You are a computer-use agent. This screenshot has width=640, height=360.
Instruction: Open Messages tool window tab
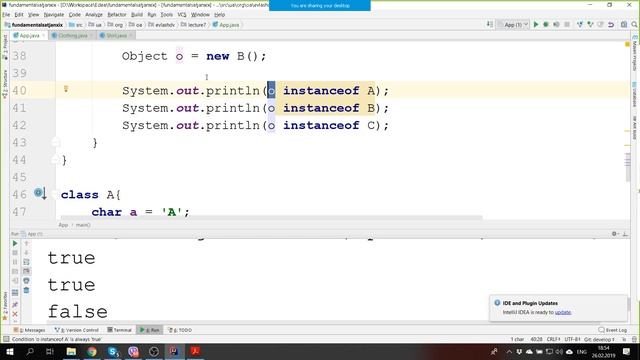click(x=29, y=330)
